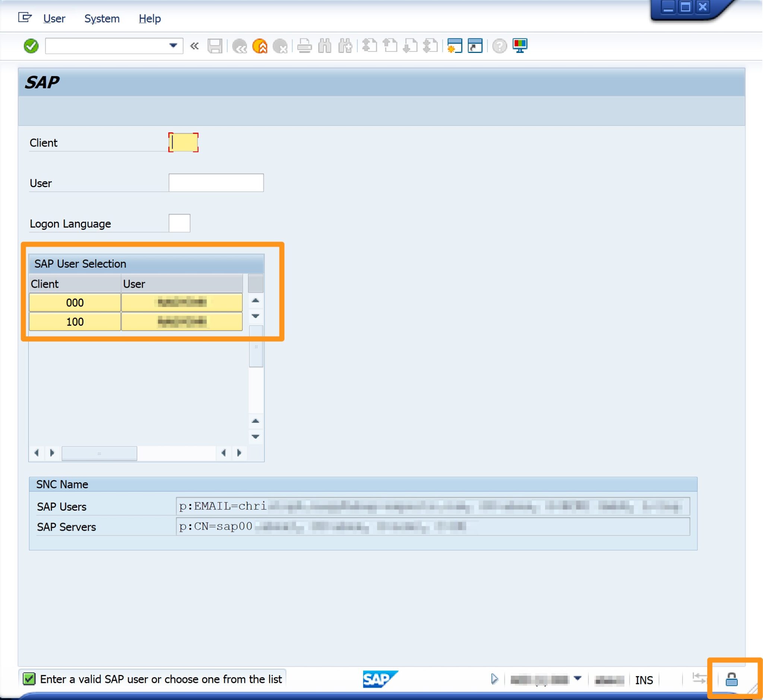Viewport: 763px width, 700px height.
Task: Click the Cancel icon in the toolbar
Action: 281,46
